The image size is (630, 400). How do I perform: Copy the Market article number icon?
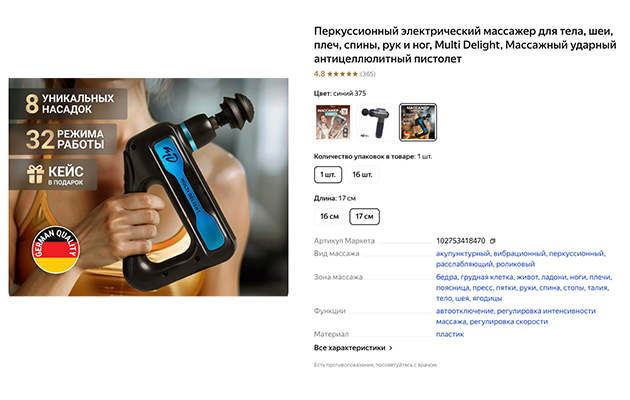click(x=493, y=241)
